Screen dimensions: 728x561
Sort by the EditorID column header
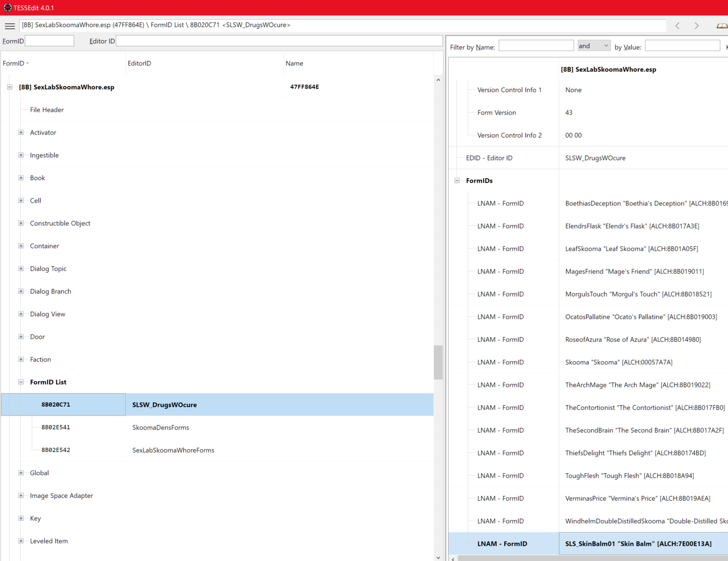(x=205, y=63)
